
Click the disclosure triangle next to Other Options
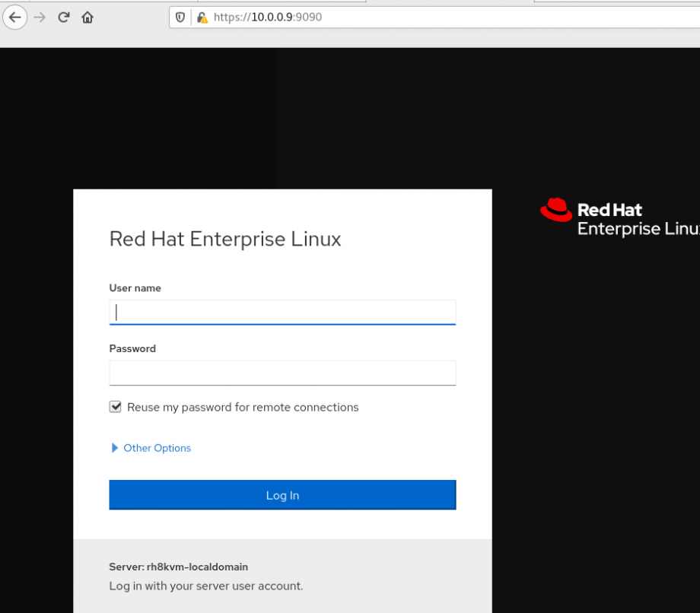pyautogui.click(x=114, y=448)
